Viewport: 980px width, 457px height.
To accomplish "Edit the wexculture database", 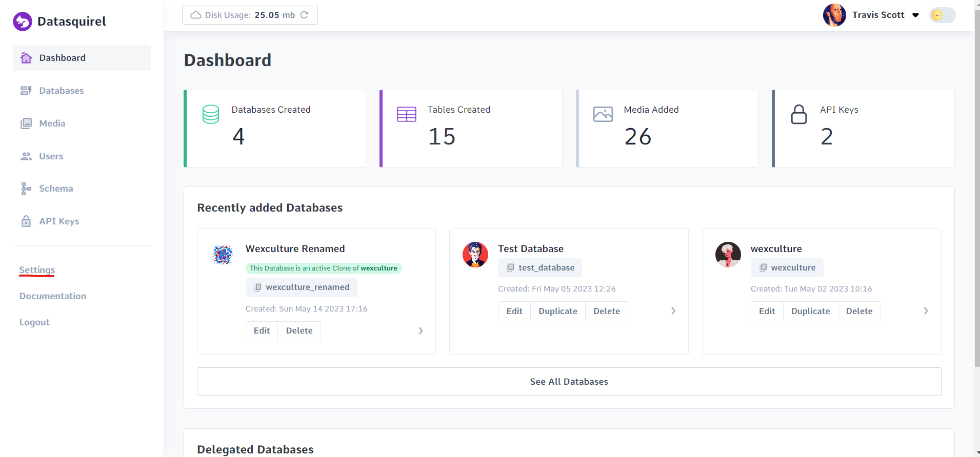I will tap(767, 311).
